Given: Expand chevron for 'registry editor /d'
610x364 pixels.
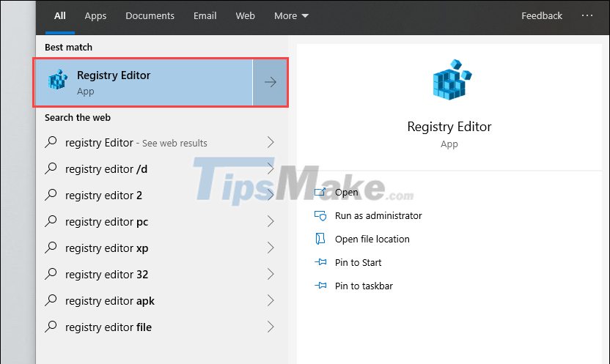Looking at the screenshot, I should point(271,169).
